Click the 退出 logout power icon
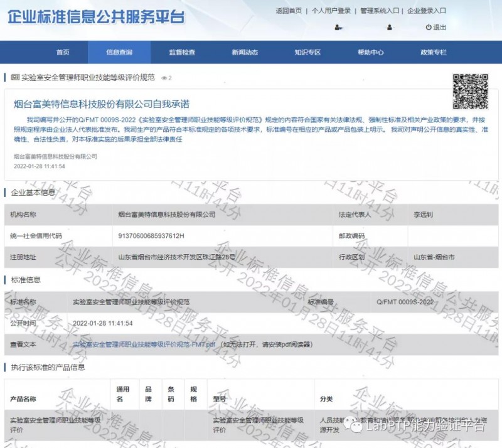 tap(429, 27)
